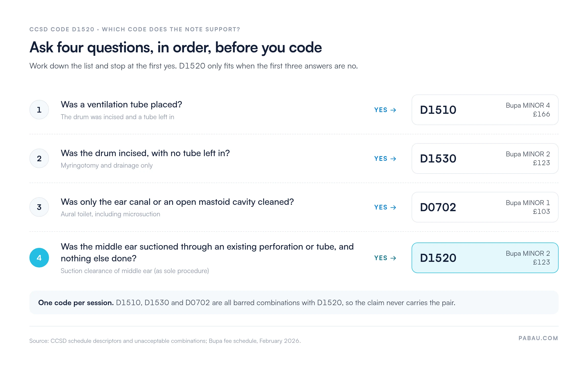
Task: Open the D1510 code card
Action: [x=485, y=110]
